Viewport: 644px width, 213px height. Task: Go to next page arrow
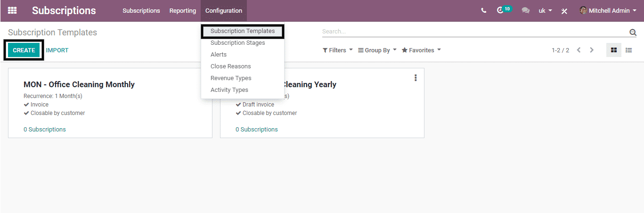click(592, 50)
